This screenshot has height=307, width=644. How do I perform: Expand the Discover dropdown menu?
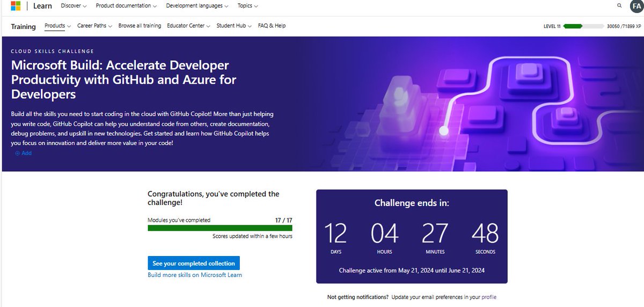(74, 6)
